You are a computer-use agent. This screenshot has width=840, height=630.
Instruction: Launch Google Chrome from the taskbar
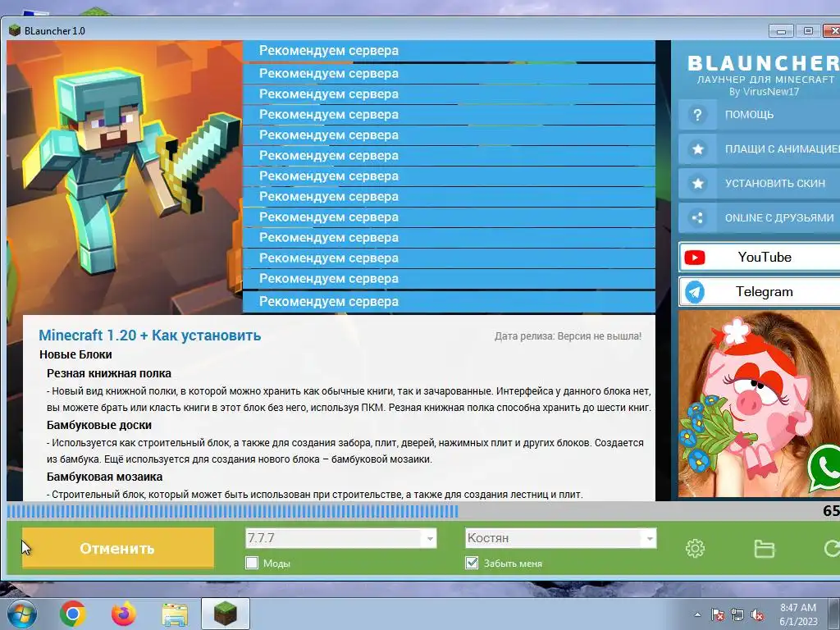point(73,614)
